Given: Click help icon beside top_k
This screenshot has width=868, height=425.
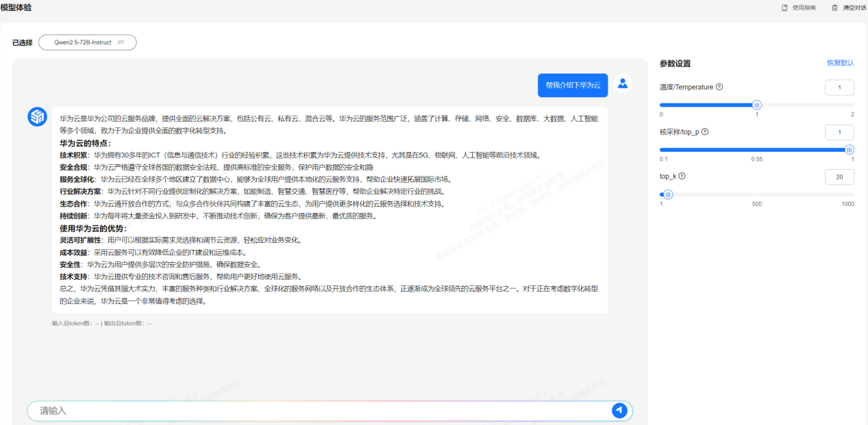Looking at the screenshot, I should (x=682, y=176).
